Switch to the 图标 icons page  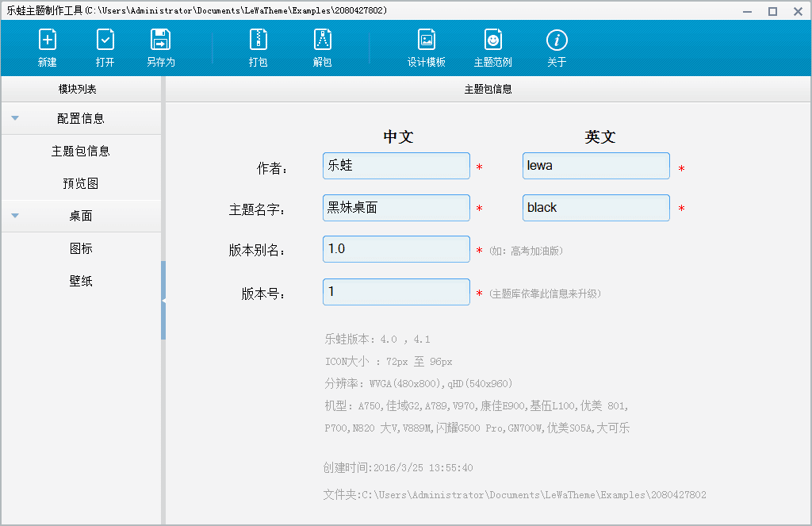click(x=80, y=248)
